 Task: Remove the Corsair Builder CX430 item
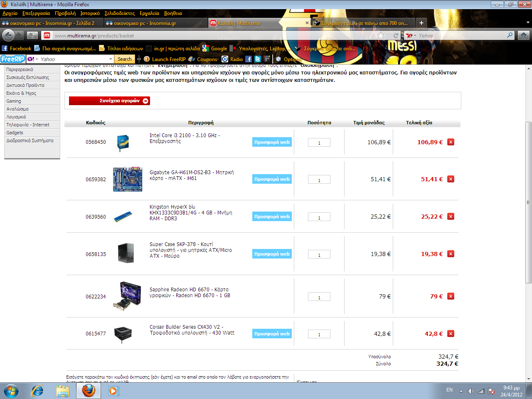click(x=451, y=334)
